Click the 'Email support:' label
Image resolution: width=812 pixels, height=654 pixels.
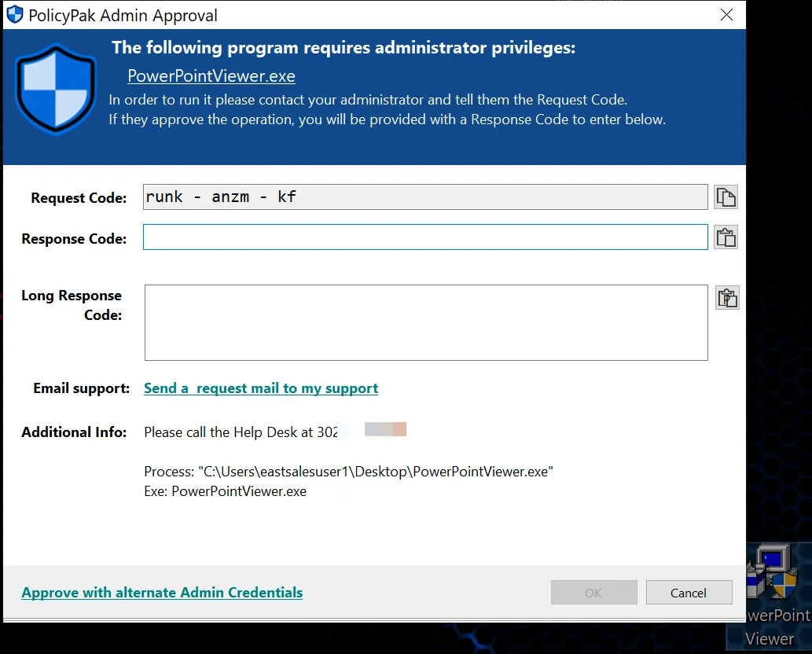tap(81, 388)
